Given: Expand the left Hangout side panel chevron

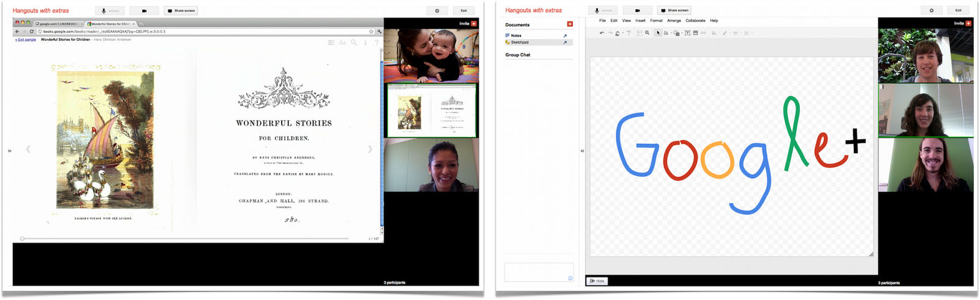Looking at the screenshot, I should 9,151.
